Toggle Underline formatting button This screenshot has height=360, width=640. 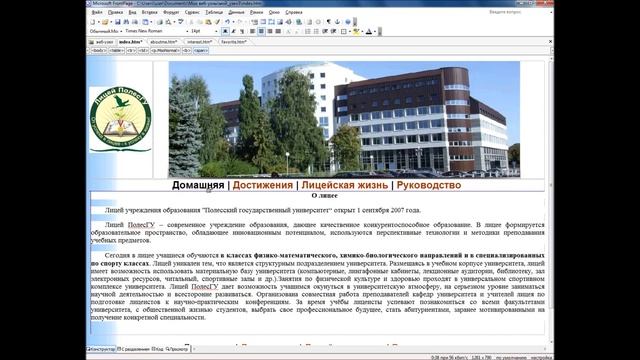(x=242, y=31)
